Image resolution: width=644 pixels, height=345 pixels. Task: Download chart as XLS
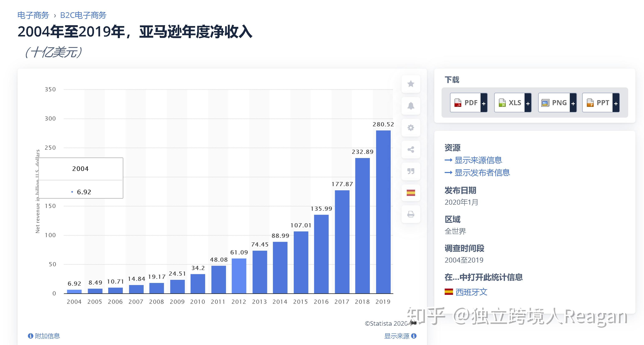coord(512,103)
